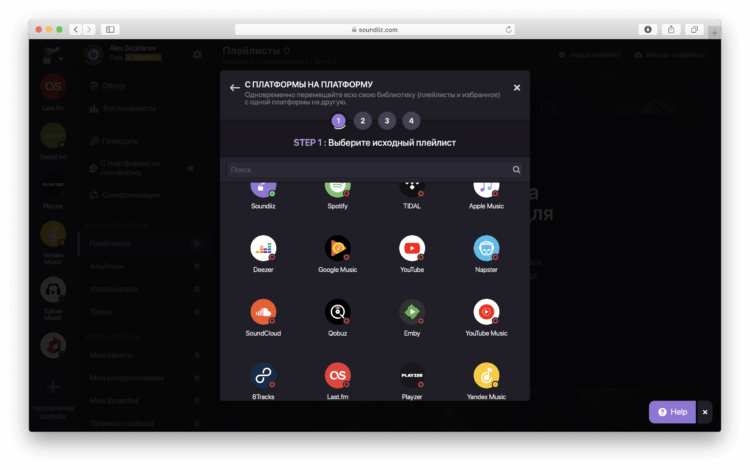Open Safari downloads button
750x470 pixels.
click(x=648, y=29)
